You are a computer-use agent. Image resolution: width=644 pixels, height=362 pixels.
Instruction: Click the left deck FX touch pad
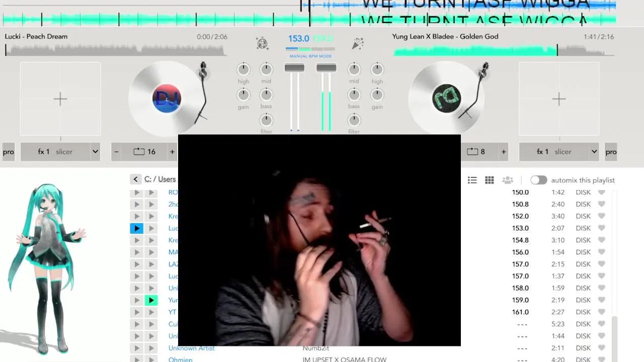click(x=60, y=99)
